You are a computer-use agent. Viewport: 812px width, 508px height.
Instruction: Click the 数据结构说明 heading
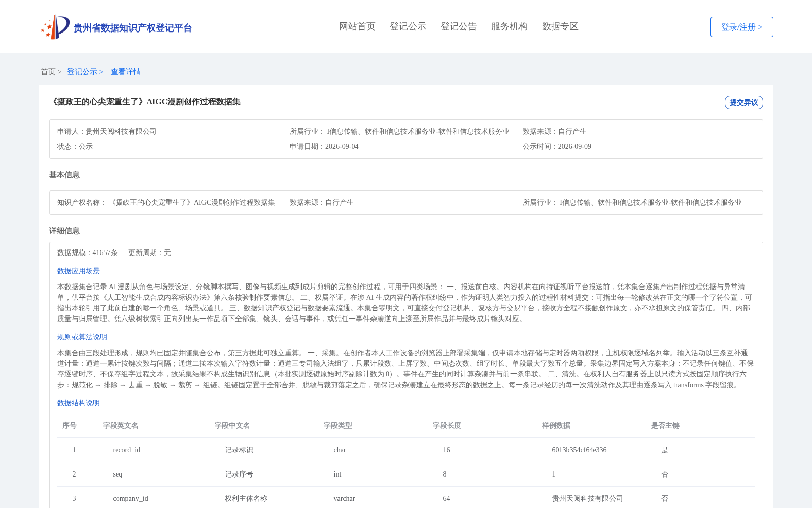(x=79, y=403)
